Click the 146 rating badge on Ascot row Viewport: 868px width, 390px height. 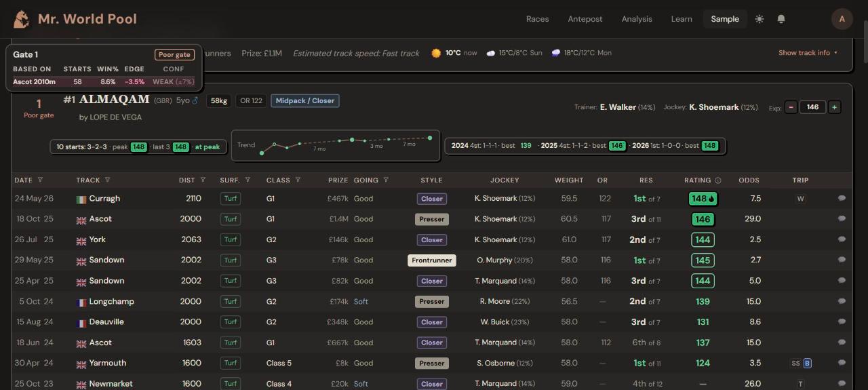[x=703, y=219]
